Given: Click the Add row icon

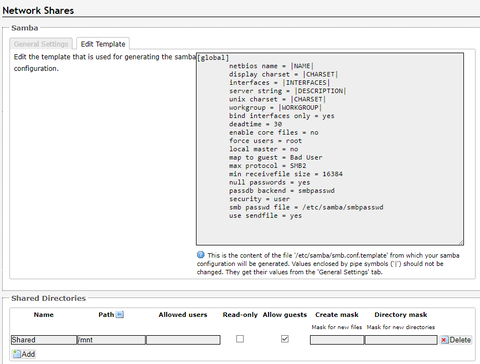Looking at the screenshot, I should (x=17, y=354).
